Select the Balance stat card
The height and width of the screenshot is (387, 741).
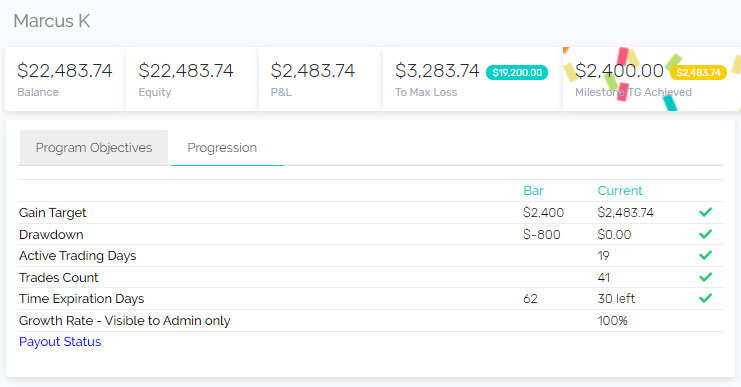65,79
